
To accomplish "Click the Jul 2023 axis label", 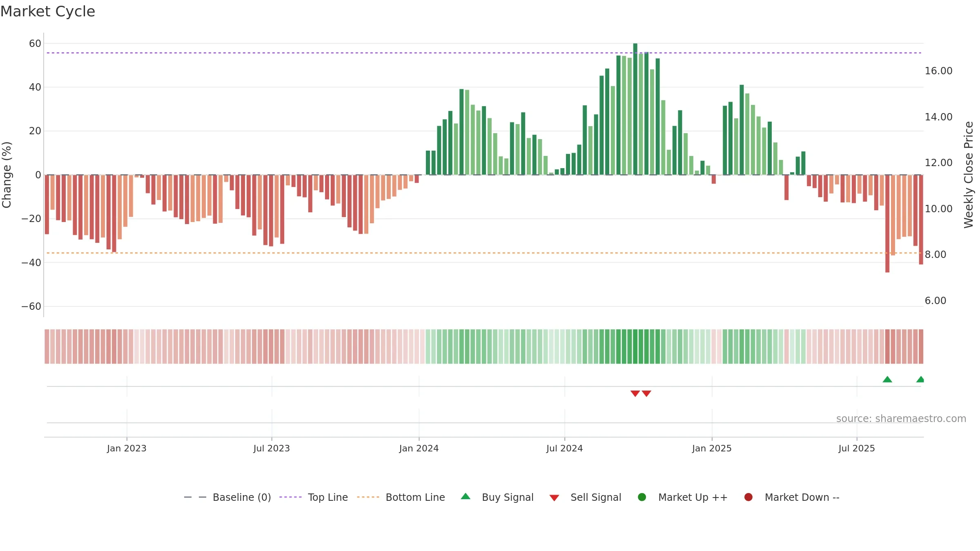I will [272, 448].
